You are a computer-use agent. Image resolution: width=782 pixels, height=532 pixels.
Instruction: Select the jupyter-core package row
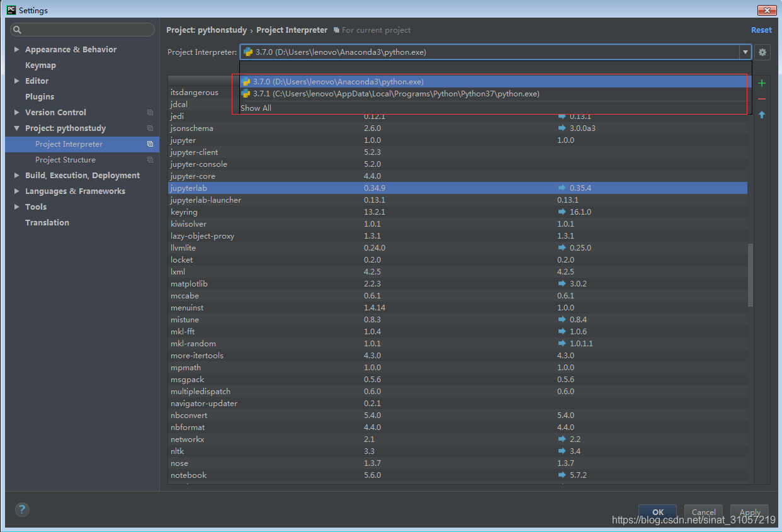point(458,176)
